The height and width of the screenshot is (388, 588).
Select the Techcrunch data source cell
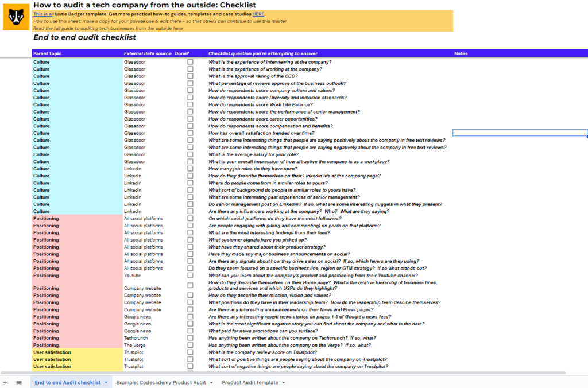point(136,338)
